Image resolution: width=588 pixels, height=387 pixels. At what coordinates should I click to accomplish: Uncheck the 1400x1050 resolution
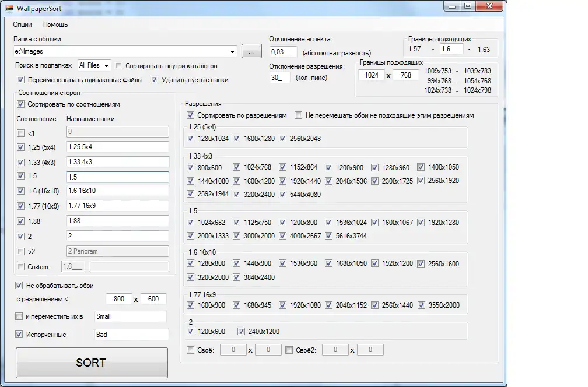click(421, 167)
